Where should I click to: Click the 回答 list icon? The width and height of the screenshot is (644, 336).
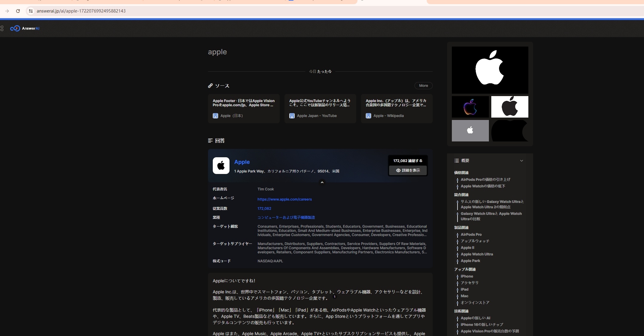(210, 141)
